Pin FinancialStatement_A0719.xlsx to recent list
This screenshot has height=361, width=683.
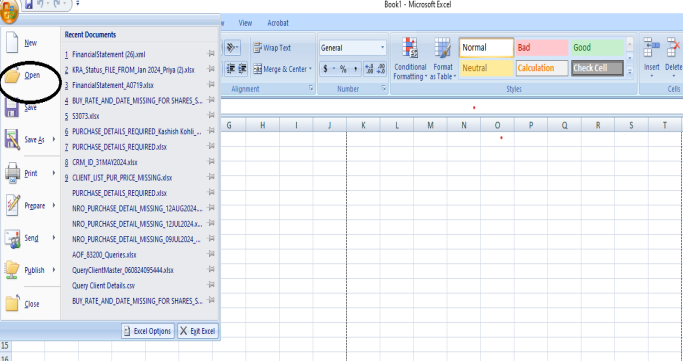point(211,84)
